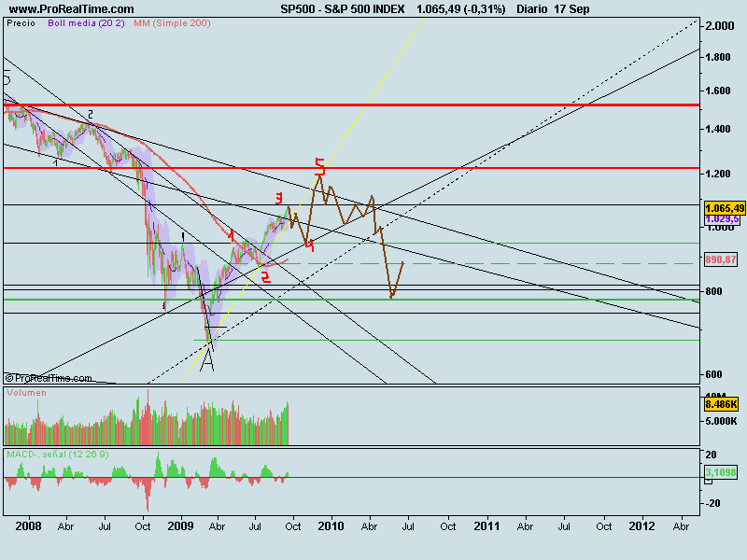Click the 2.000 price axis label
Viewport: 747px width, 560px height.
click(719, 26)
